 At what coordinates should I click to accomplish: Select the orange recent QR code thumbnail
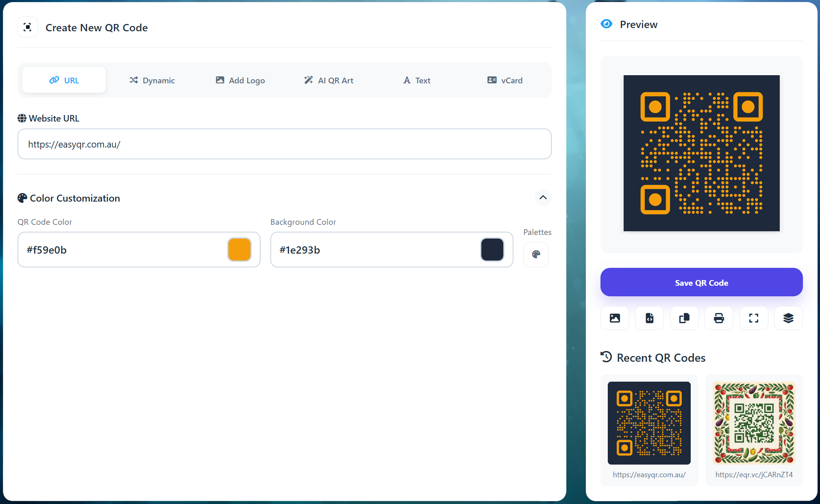649,423
